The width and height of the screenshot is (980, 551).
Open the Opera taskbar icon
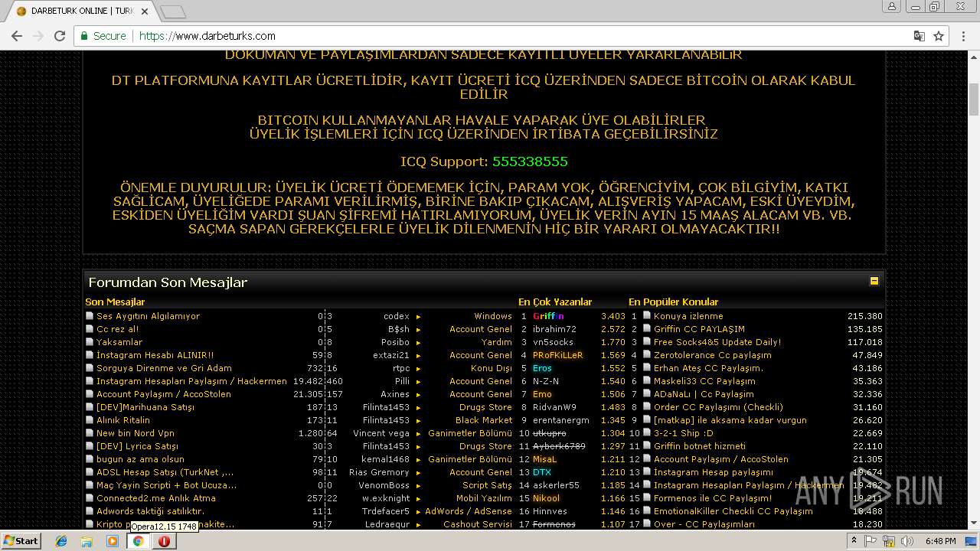[x=164, y=541]
